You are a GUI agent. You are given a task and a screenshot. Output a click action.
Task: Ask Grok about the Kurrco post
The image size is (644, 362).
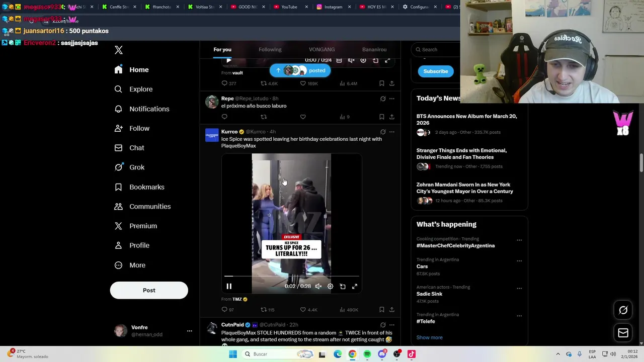coord(383,132)
